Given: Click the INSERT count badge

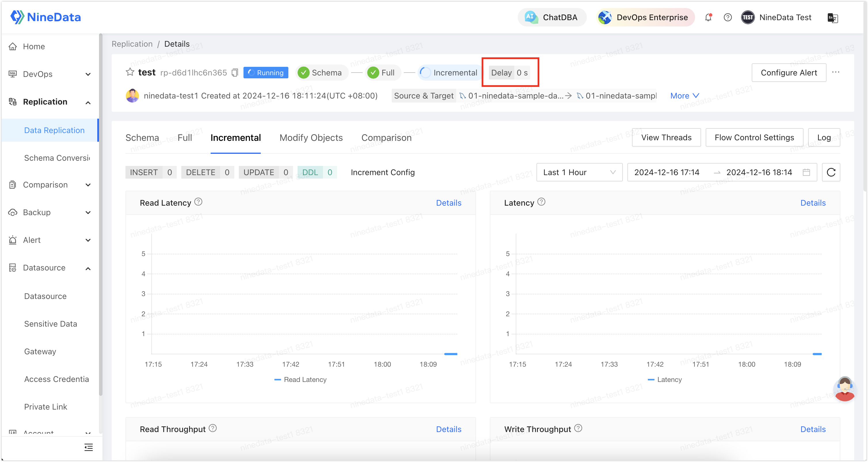Looking at the screenshot, I should pos(151,172).
